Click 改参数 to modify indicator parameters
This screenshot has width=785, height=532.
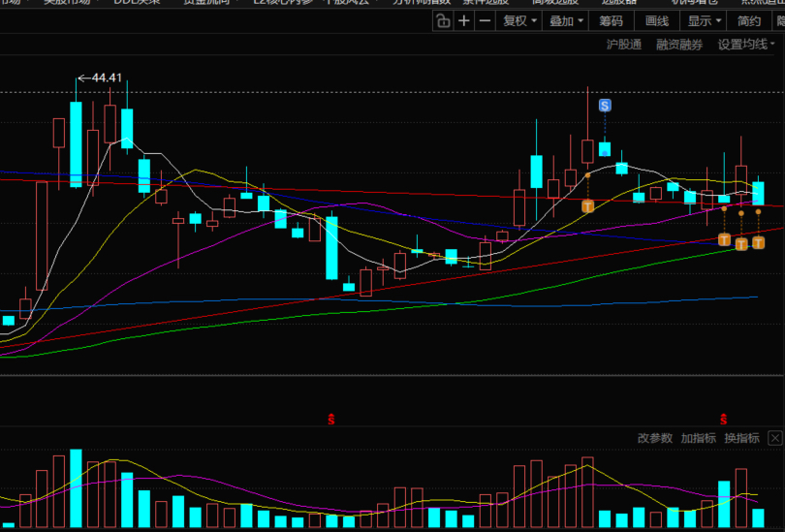coord(655,438)
